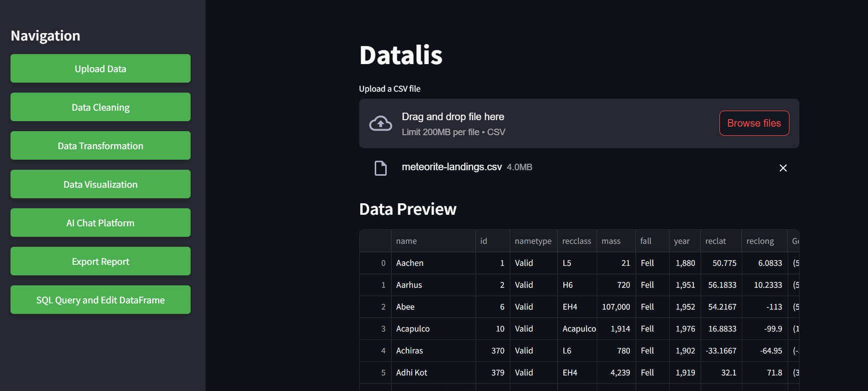Sort by the name column header

click(x=433, y=241)
